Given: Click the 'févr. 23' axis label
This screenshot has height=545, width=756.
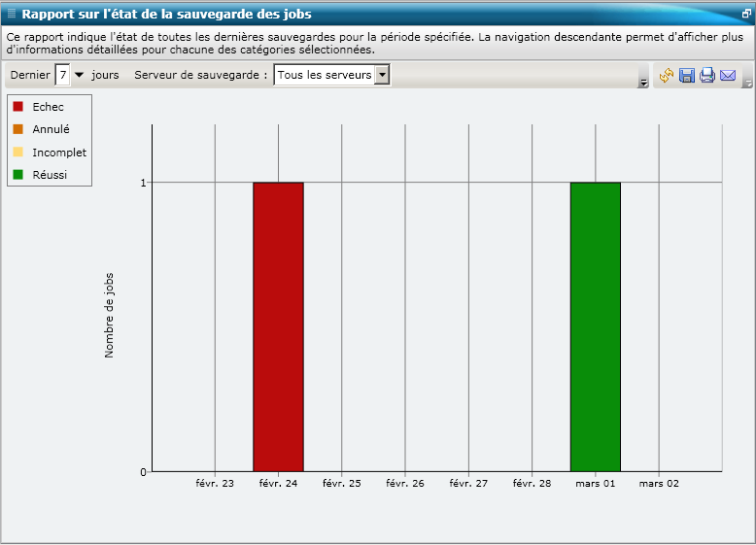Looking at the screenshot, I should tap(215, 484).
